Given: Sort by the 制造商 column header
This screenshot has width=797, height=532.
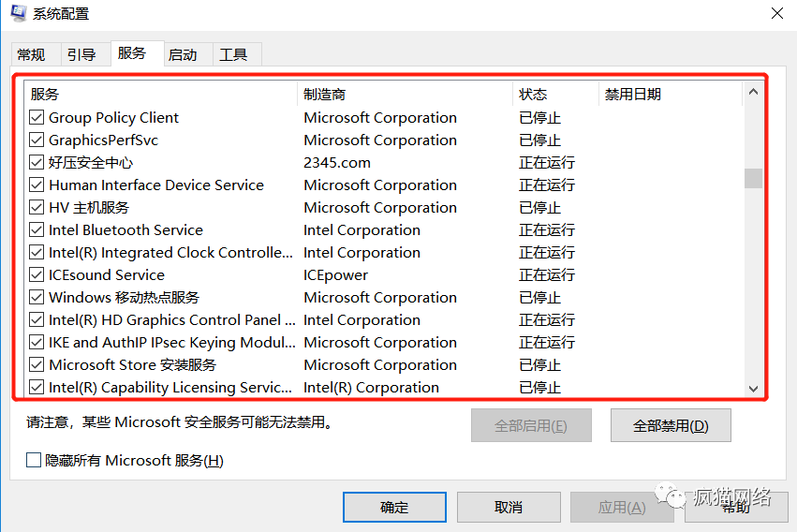Looking at the screenshot, I should (405, 94).
